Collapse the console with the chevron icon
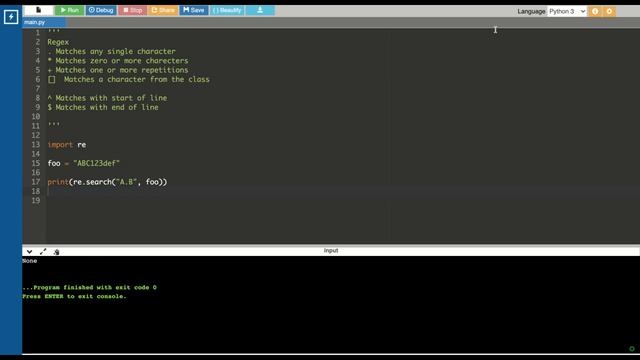This screenshot has width=640, height=360. 29,252
